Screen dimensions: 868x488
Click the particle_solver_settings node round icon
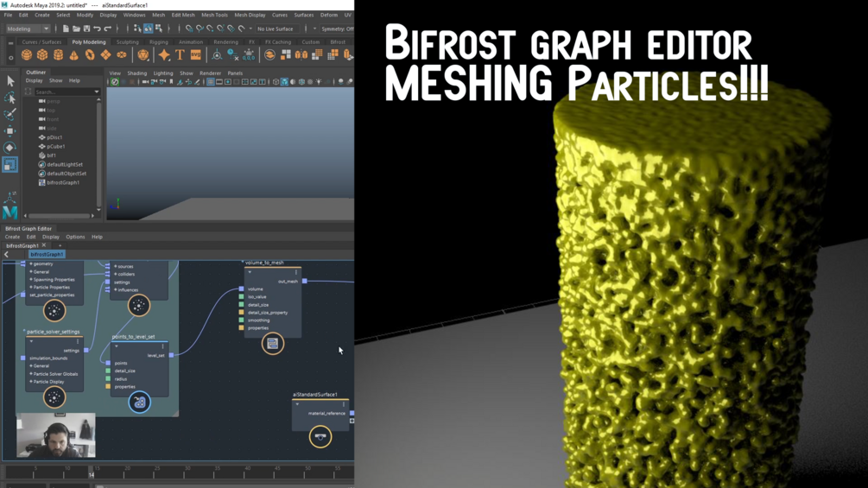54,397
